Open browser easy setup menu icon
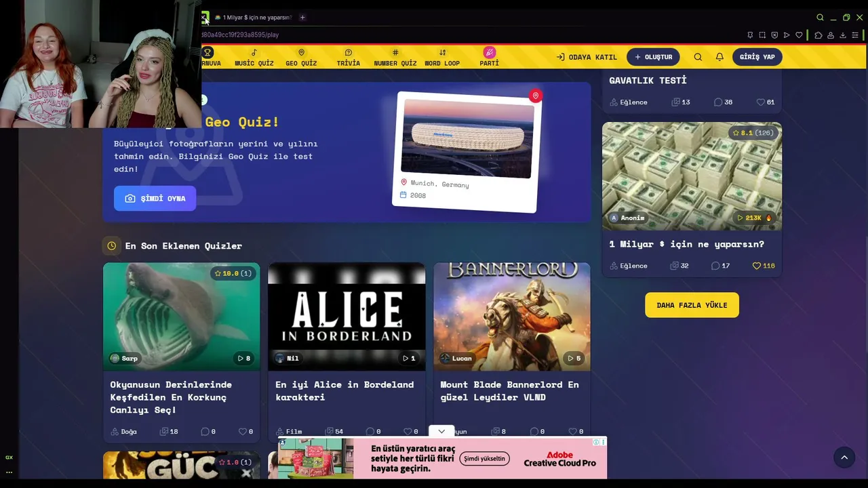This screenshot has width=868, height=488. click(855, 35)
